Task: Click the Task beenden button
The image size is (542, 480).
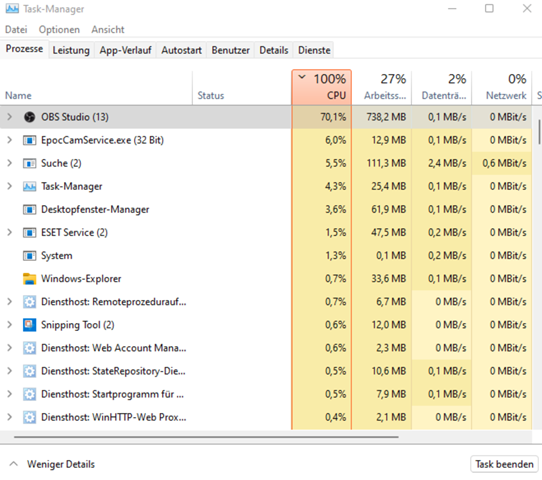Action: click(504, 464)
